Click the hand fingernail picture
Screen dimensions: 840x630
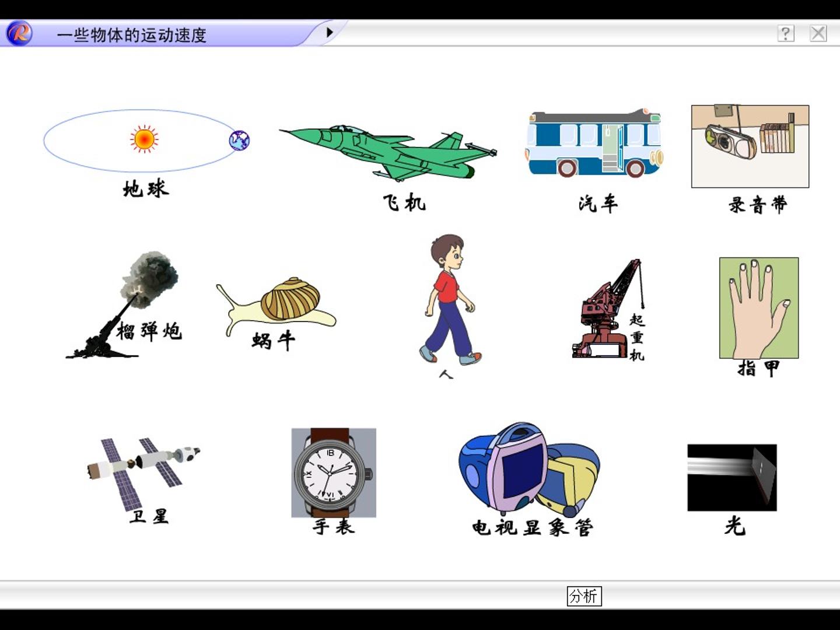pos(759,308)
